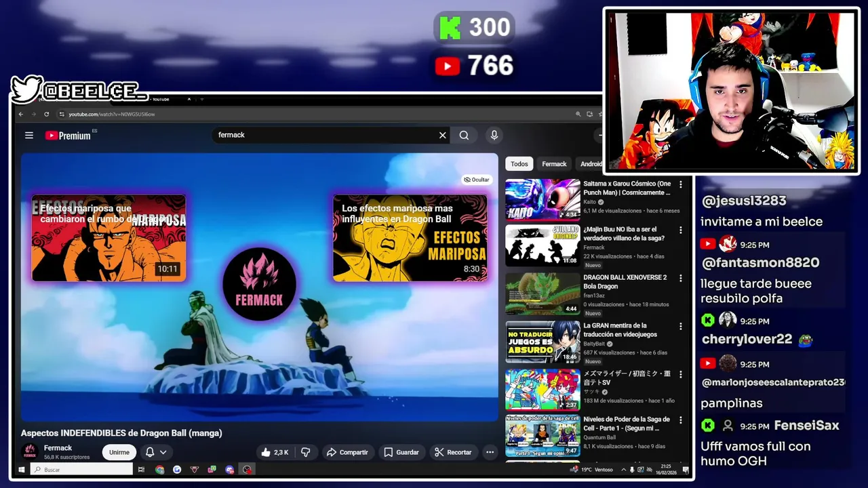Open options for Majin Buu video
This screenshot has width=868, height=488.
[x=681, y=230]
